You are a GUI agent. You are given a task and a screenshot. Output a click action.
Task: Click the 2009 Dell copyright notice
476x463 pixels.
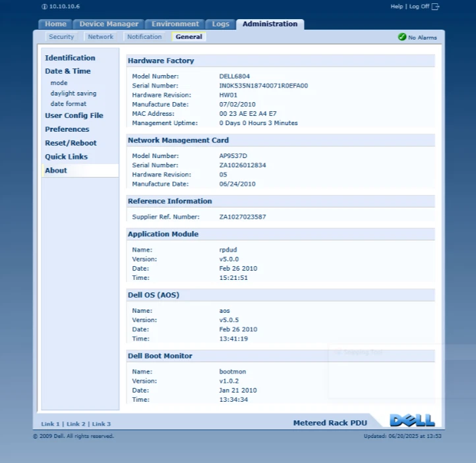coord(73,436)
